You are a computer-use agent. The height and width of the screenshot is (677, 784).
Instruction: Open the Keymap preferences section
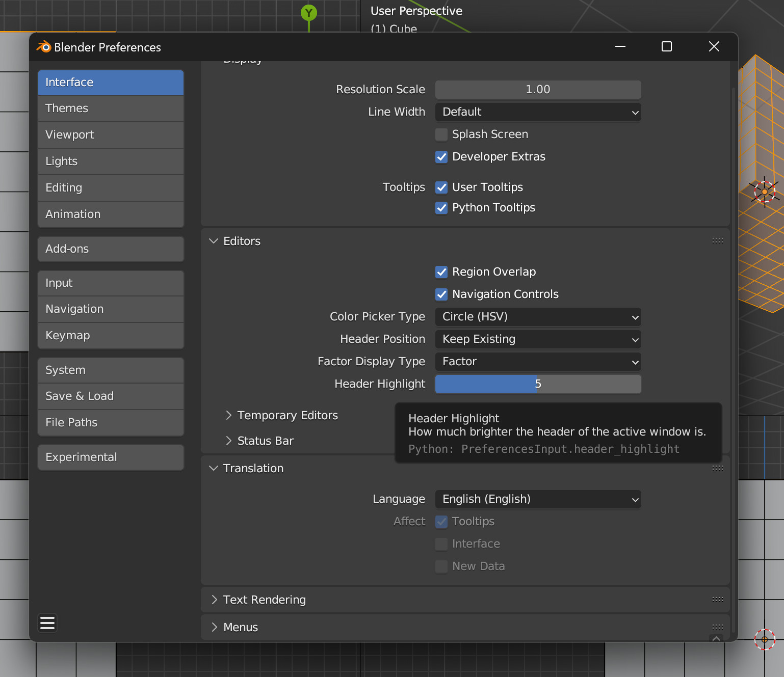[x=111, y=336]
